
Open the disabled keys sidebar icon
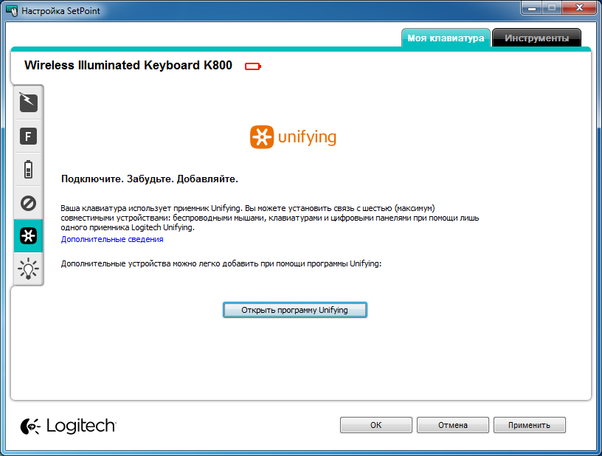pos(28,203)
